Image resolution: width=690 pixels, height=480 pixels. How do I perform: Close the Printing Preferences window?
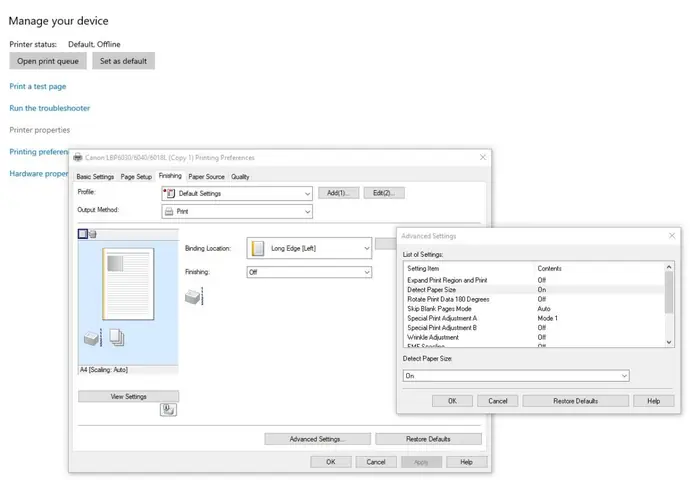(483, 157)
